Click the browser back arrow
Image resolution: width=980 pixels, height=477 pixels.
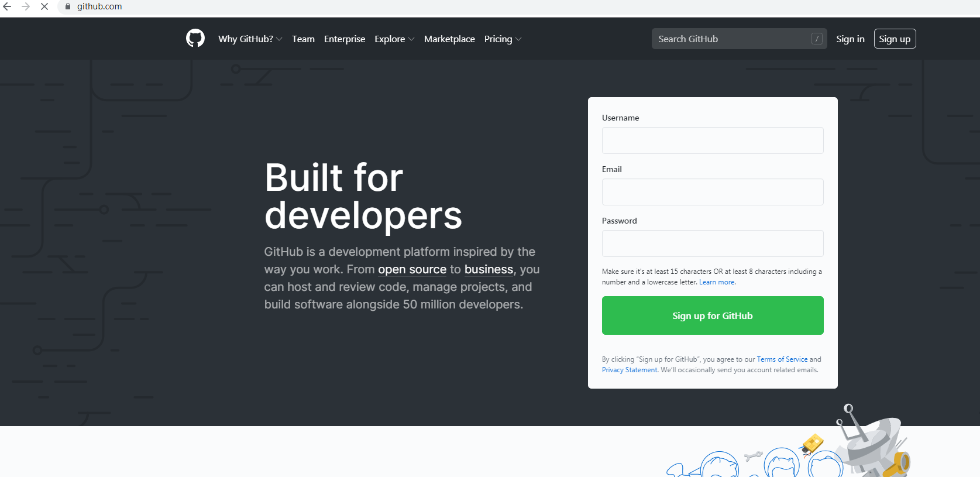coord(8,6)
